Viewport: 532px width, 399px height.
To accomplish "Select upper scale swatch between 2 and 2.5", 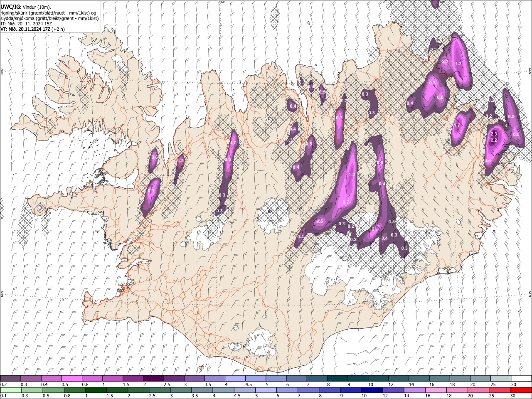I will coord(153,379).
